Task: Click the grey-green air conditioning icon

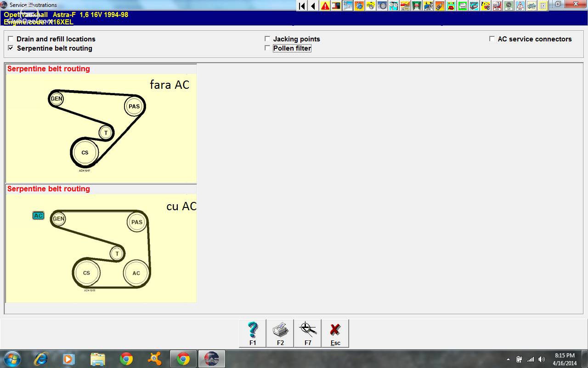Action: pyautogui.click(x=509, y=6)
